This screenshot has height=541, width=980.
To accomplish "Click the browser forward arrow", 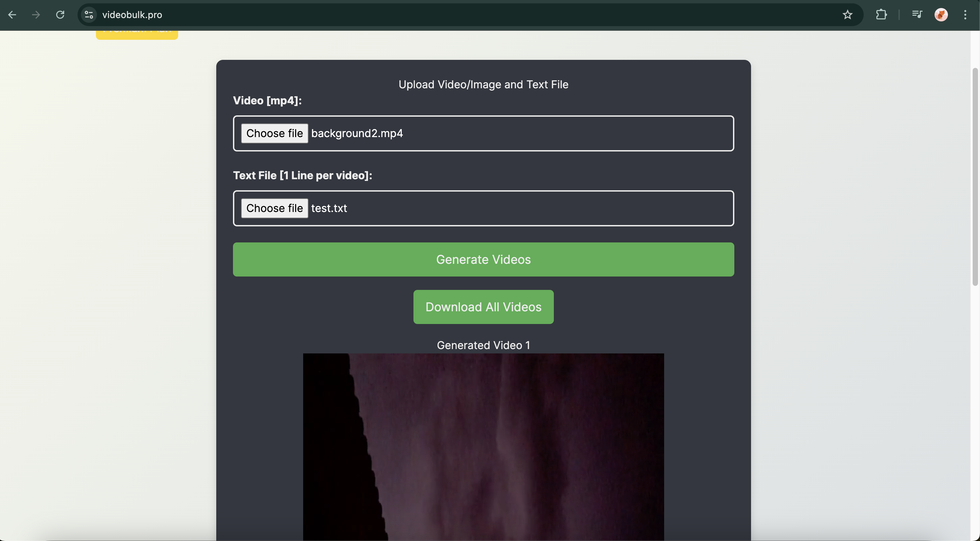I will [36, 15].
